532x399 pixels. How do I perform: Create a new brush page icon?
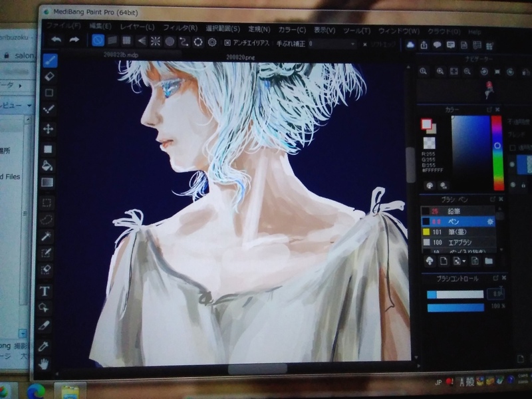444,261
